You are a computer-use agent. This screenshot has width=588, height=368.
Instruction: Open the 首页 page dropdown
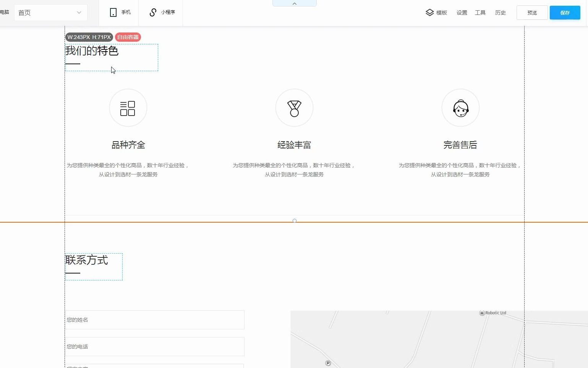click(50, 13)
